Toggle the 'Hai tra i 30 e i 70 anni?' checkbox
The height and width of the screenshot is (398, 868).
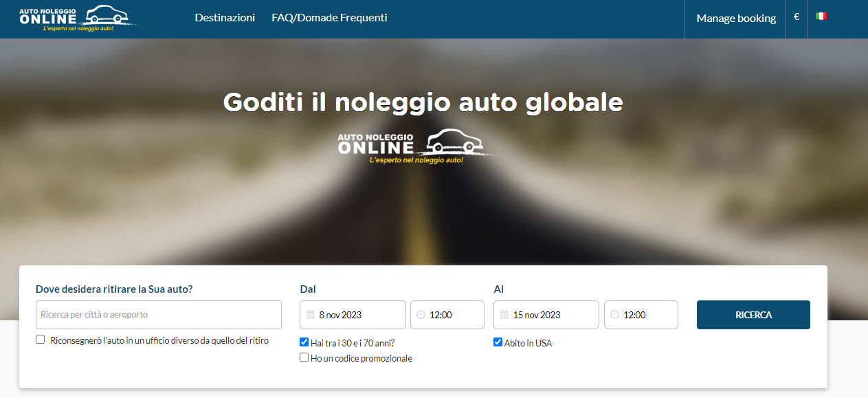[x=304, y=342]
